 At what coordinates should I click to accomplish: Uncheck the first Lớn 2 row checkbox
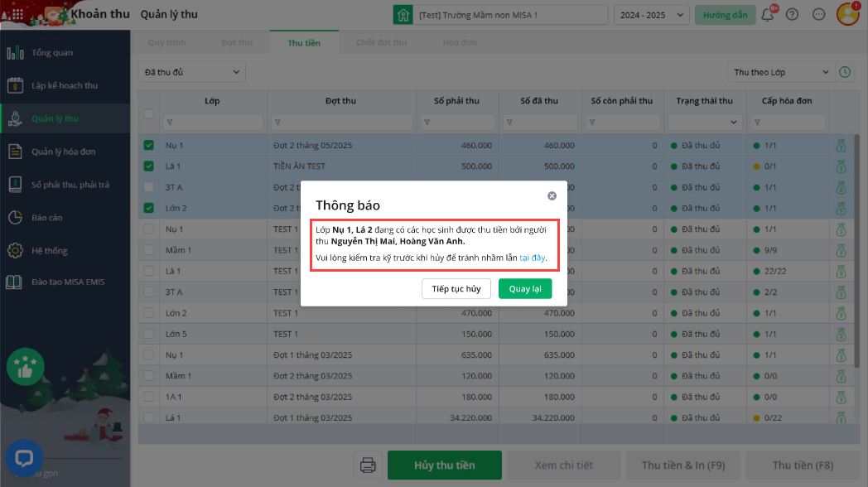click(148, 208)
